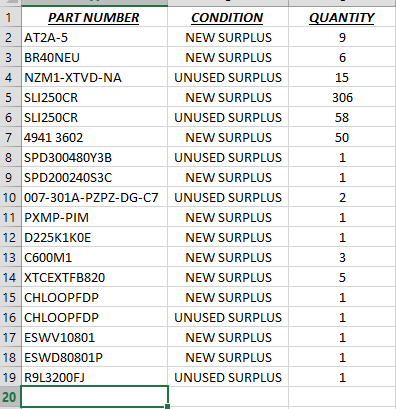Select CHLOOPFDP cell in row 16

pos(94,317)
